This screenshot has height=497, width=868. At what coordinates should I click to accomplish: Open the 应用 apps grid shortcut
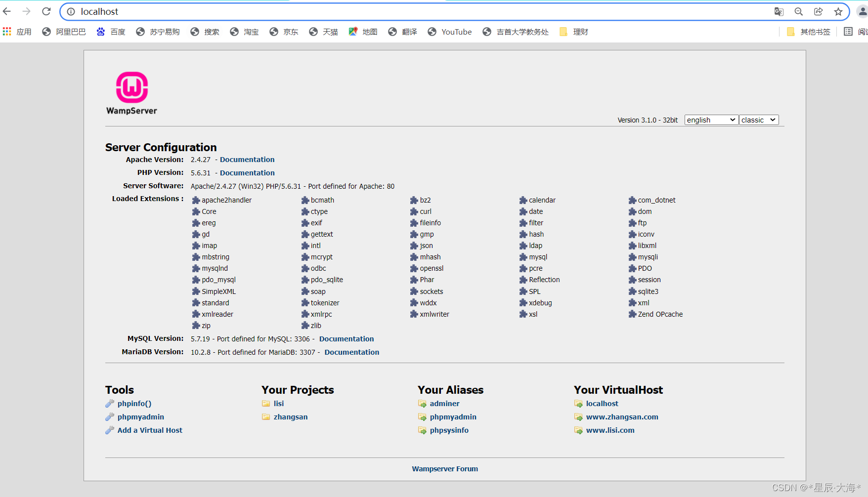click(x=17, y=32)
